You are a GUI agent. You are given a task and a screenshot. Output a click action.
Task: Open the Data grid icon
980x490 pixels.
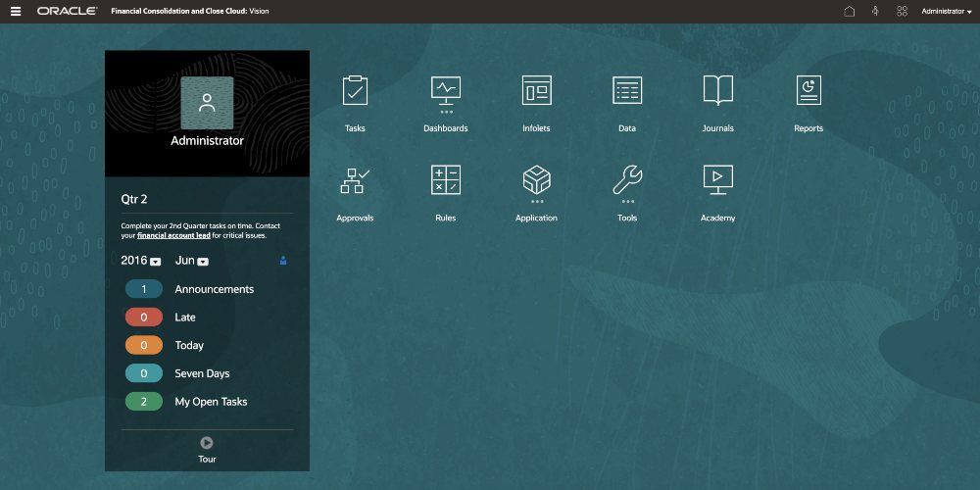click(627, 91)
